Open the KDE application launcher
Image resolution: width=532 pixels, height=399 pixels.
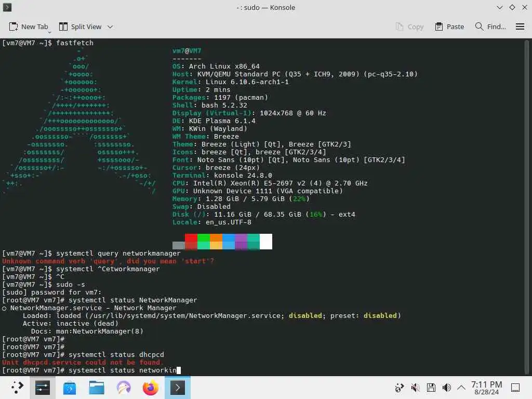point(16,388)
